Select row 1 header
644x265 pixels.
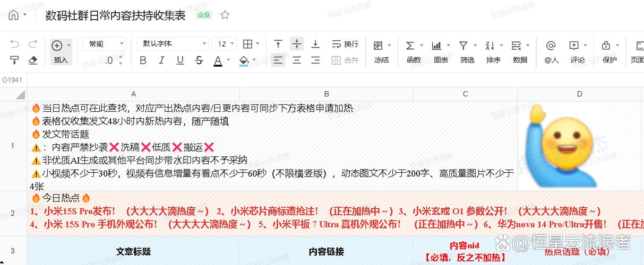point(13,146)
